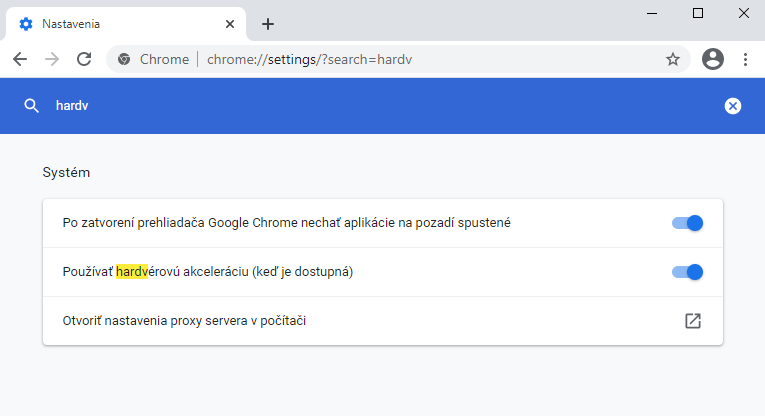Bookmark this page with the star icon
Image resolution: width=765 pixels, height=416 pixels.
click(x=673, y=59)
